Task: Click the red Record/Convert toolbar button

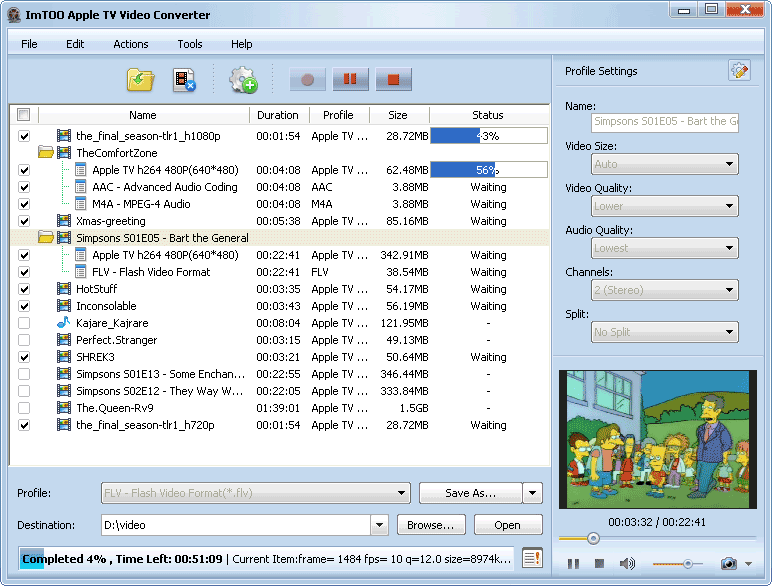Action: 308,80
